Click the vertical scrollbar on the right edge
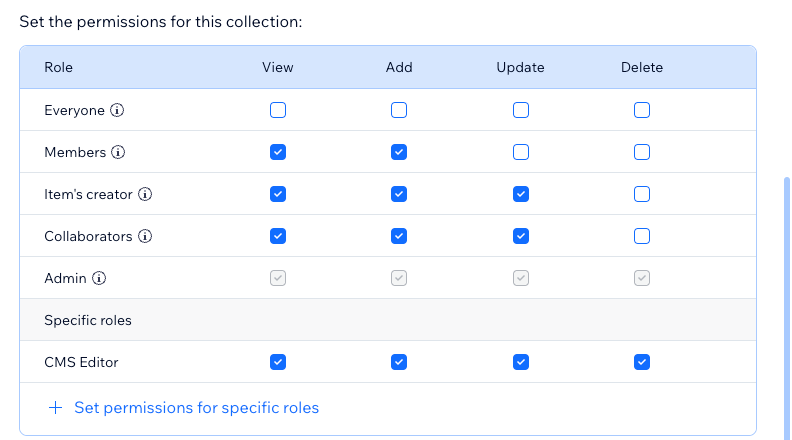Viewport: 792px width, 440px height. [x=786, y=308]
